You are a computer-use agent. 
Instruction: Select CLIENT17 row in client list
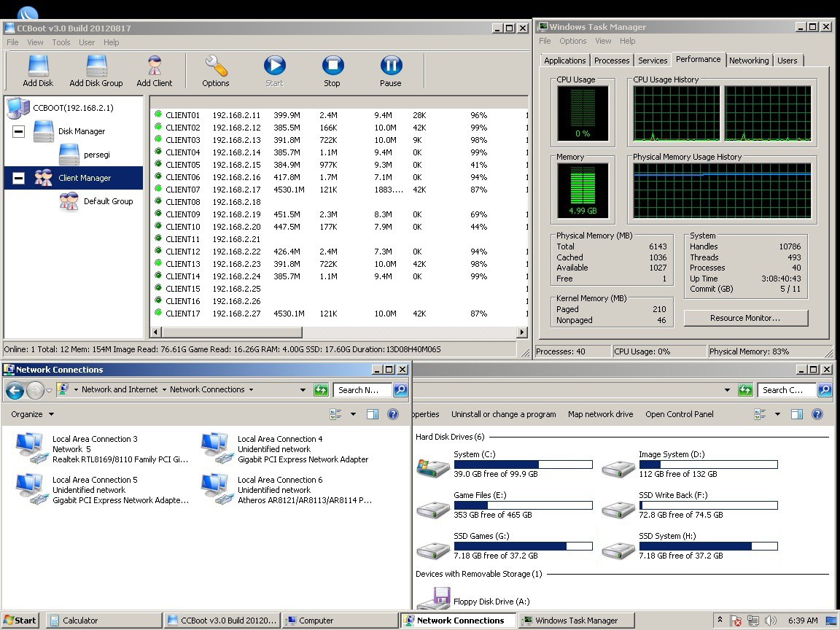(341, 314)
